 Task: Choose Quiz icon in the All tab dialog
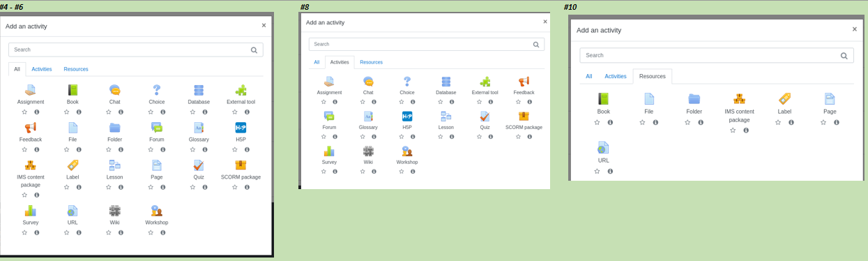coord(199,165)
